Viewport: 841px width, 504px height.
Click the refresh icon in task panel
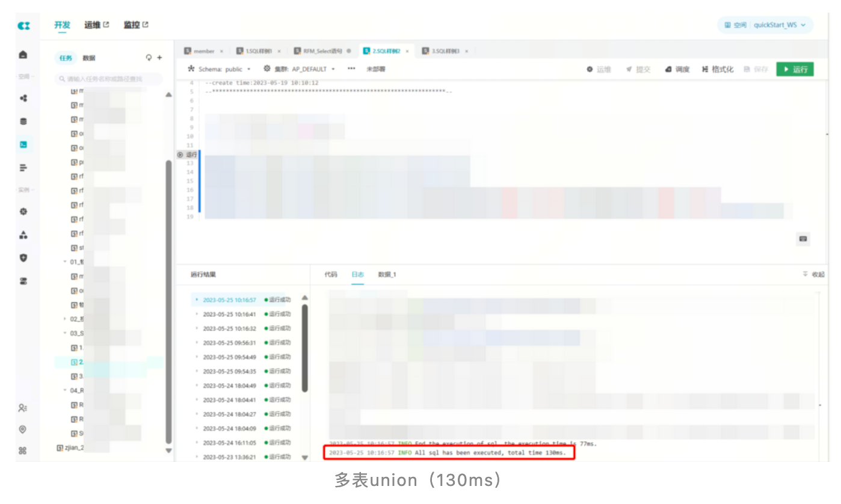149,58
